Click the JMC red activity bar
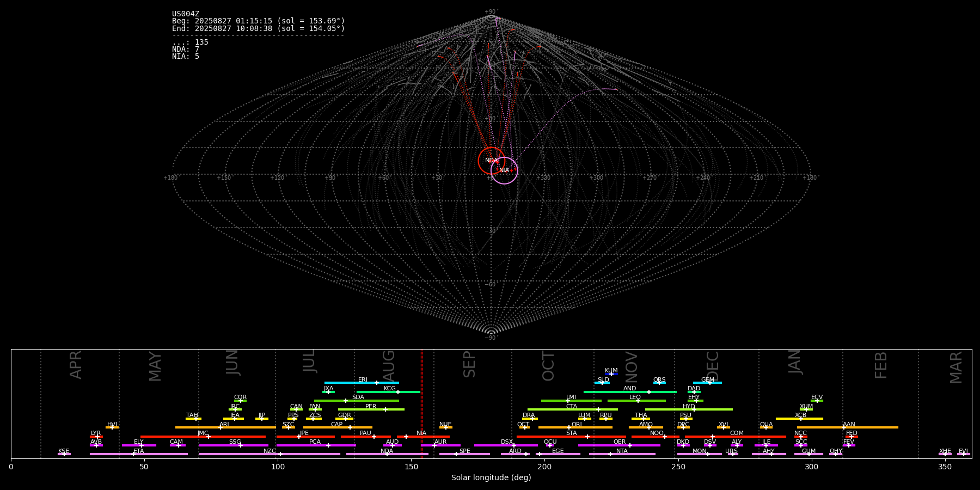 point(203,437)
